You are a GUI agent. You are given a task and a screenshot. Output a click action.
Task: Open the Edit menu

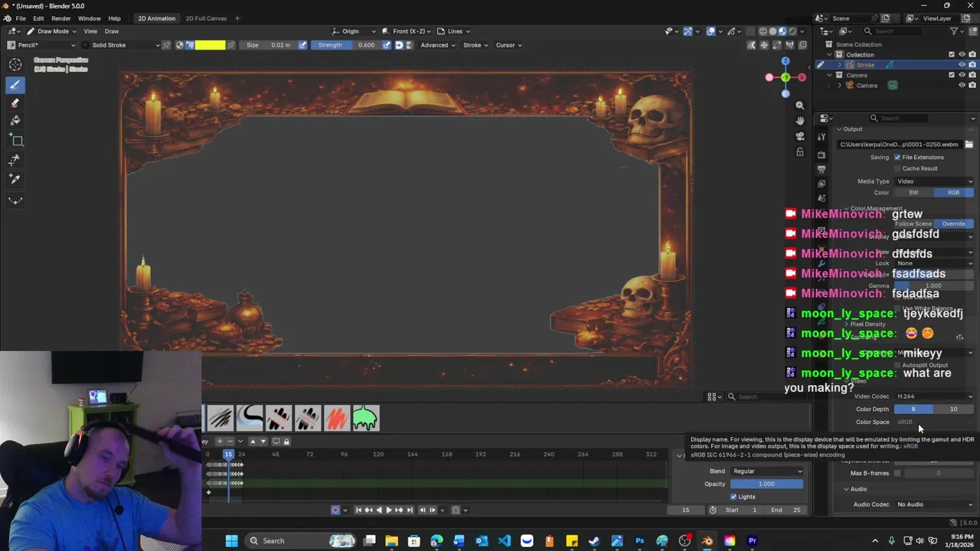tap(38, 18)
